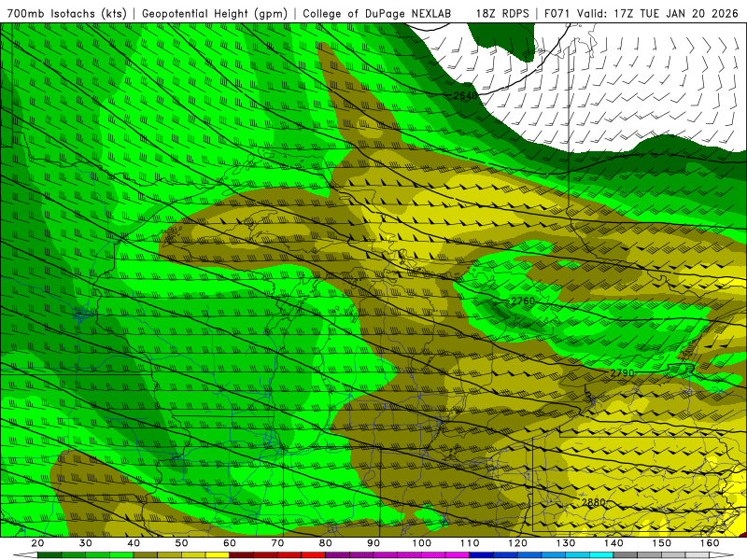Click the 2760 height contour label
This screenshot has width=747, height=560.
[x=523, y=301]
